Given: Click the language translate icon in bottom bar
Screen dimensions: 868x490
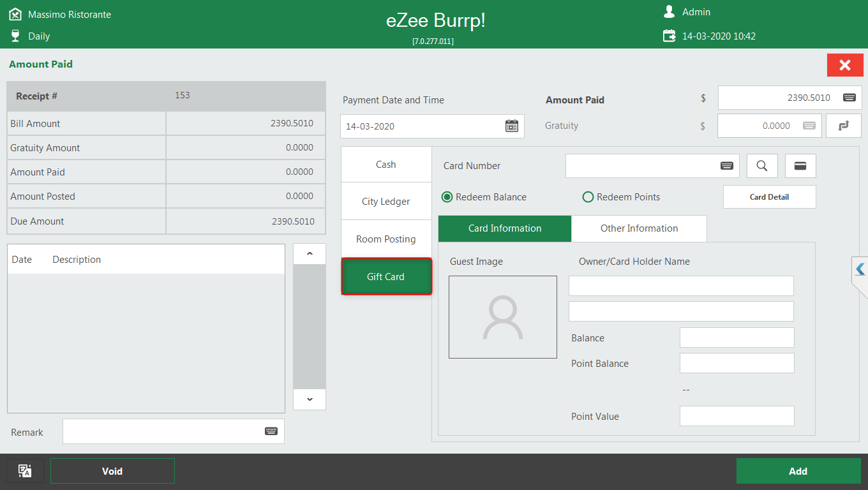Looking at the screenshot, I should pos(25,471).
